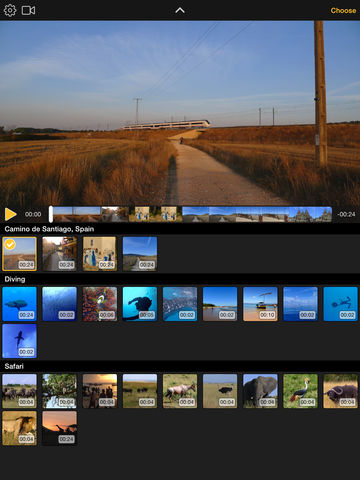Select the blue bottles clip thumbnail
Image resolution: width=360 pixels, height=480 pixels.
pos(100,254)
